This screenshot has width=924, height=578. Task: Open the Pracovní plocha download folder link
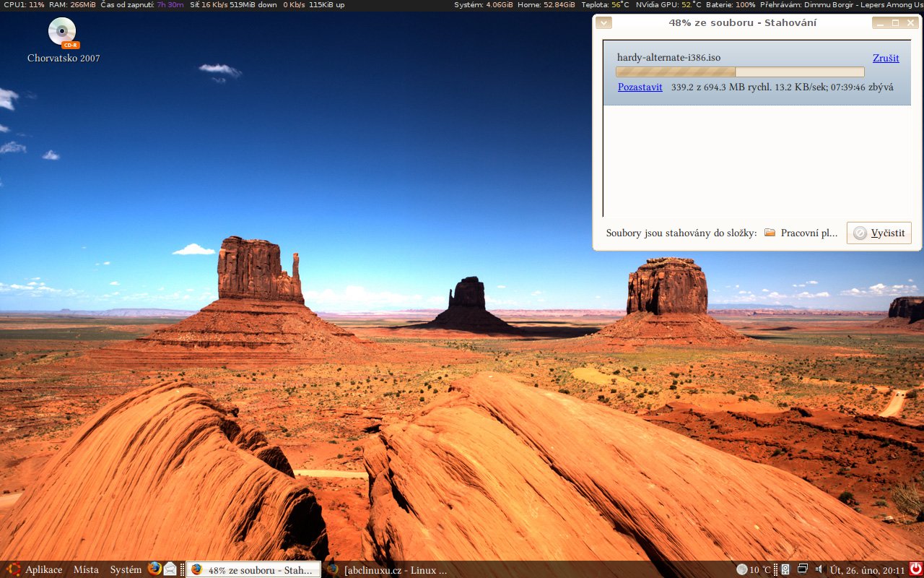801,233
